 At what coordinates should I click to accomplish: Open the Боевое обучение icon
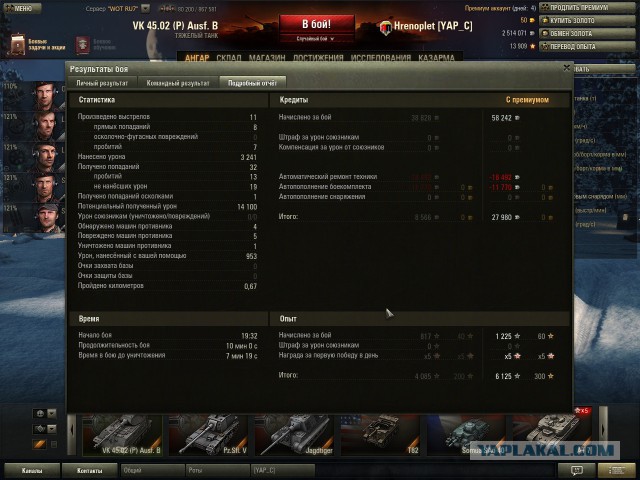click(x=83, y=45)
